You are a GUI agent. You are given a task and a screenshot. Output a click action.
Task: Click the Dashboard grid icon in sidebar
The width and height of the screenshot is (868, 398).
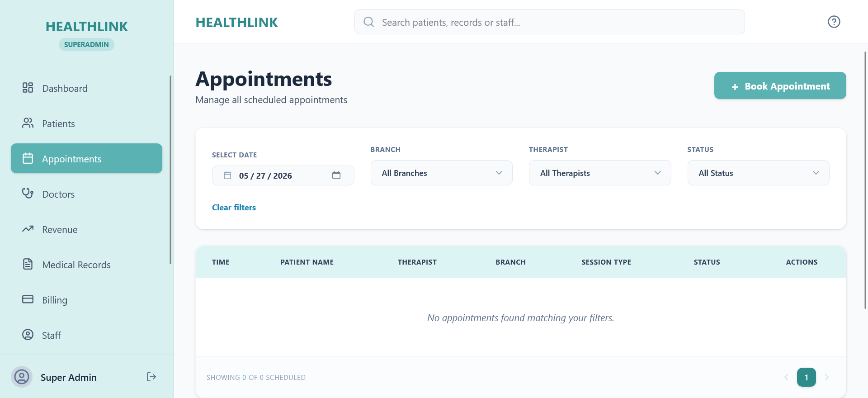[28, 88]
